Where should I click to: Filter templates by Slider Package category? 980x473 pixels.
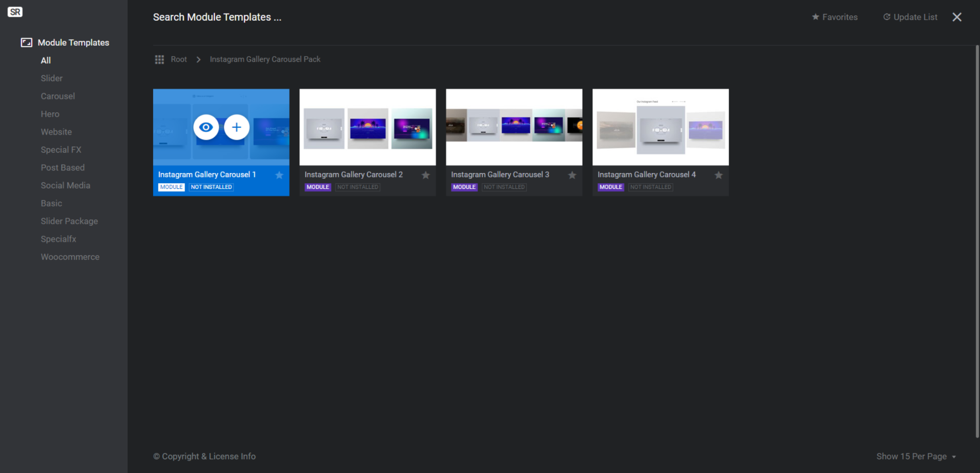[69, 221]
